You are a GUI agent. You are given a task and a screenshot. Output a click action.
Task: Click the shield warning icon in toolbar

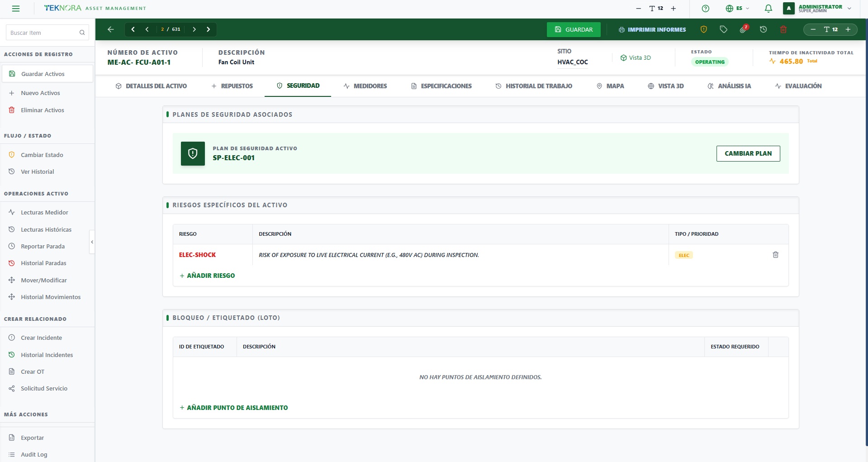click(703, 29)
